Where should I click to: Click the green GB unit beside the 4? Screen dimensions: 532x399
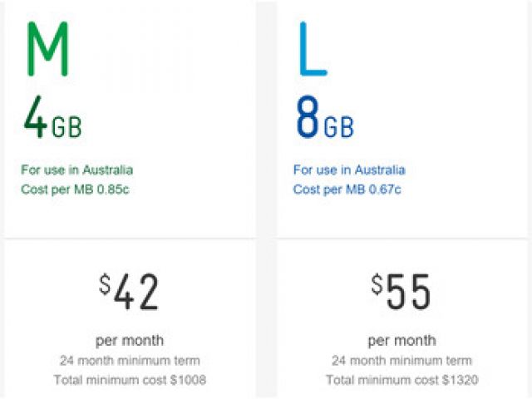66,128
